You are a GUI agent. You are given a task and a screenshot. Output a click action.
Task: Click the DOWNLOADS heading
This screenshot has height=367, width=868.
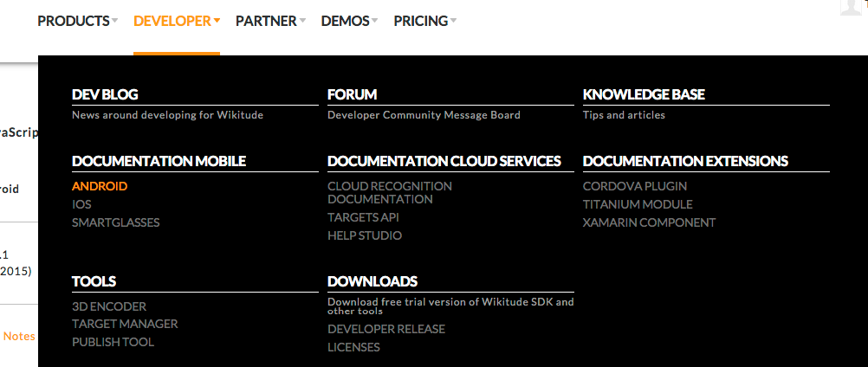[x=372, y=281]
